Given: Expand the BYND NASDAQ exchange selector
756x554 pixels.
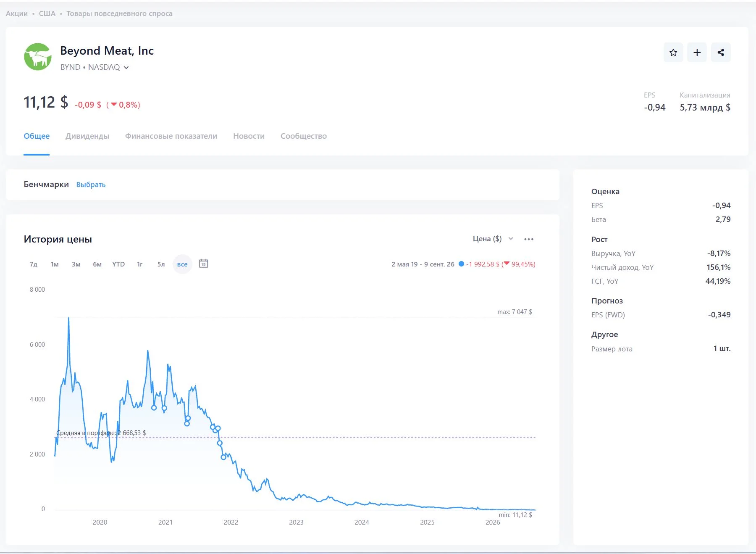Looking at the screenshot, I should 94,67.
